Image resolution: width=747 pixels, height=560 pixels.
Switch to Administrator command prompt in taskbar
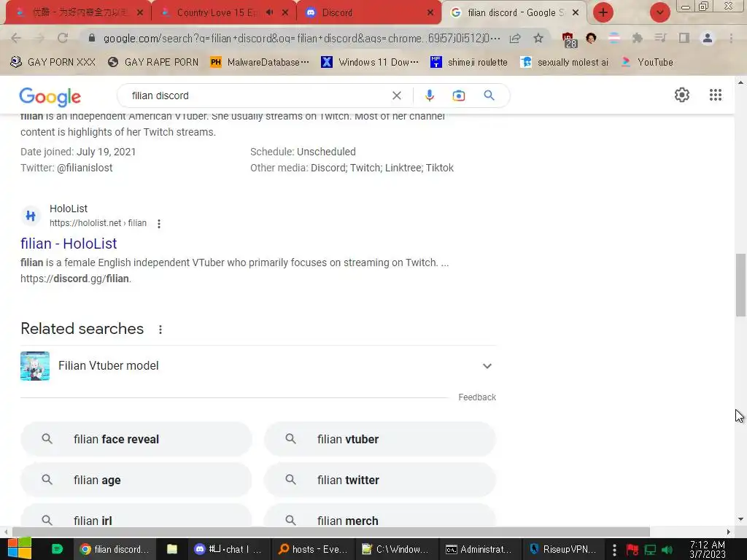[480, 549]
